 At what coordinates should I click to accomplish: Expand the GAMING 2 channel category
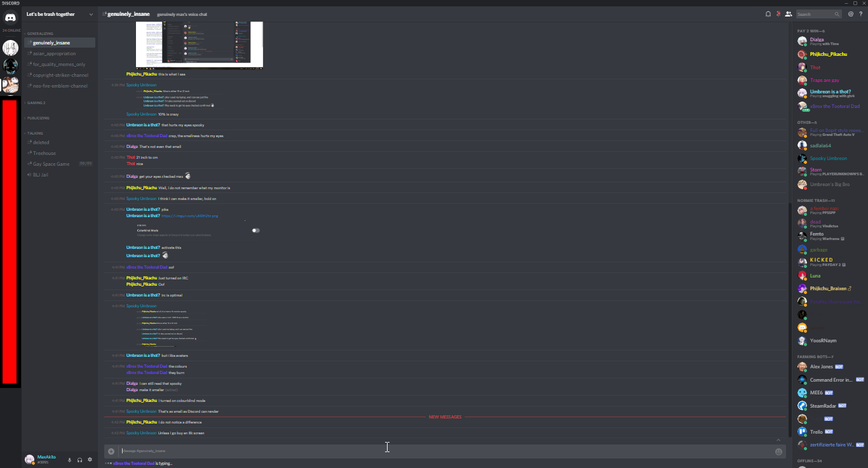pos(36,102)
